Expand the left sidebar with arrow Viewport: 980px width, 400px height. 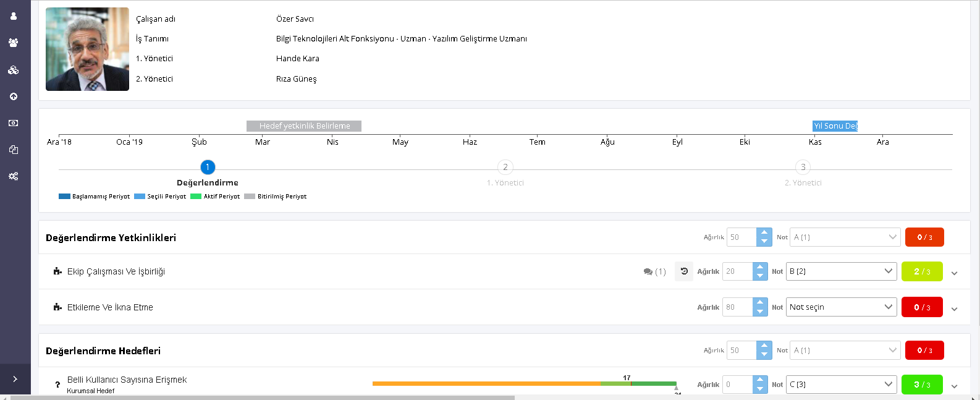pyautogui.click(x=15, y=379)
